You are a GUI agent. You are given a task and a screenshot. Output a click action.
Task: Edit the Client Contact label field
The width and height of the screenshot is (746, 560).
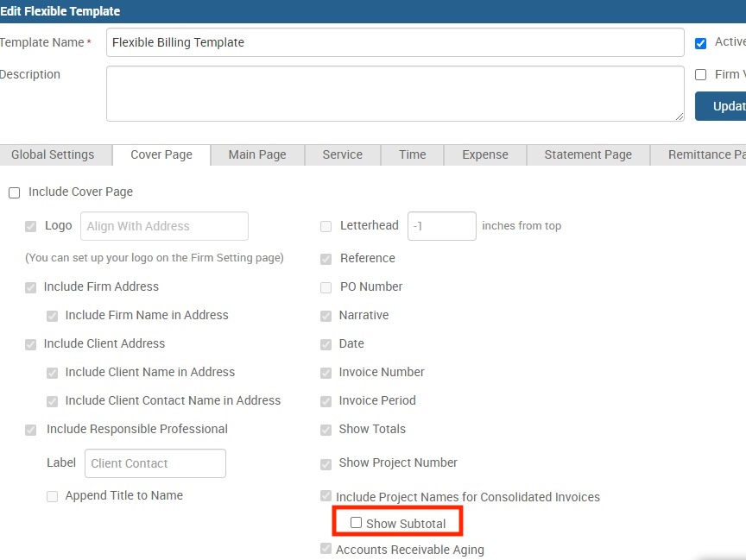(155, 463)
